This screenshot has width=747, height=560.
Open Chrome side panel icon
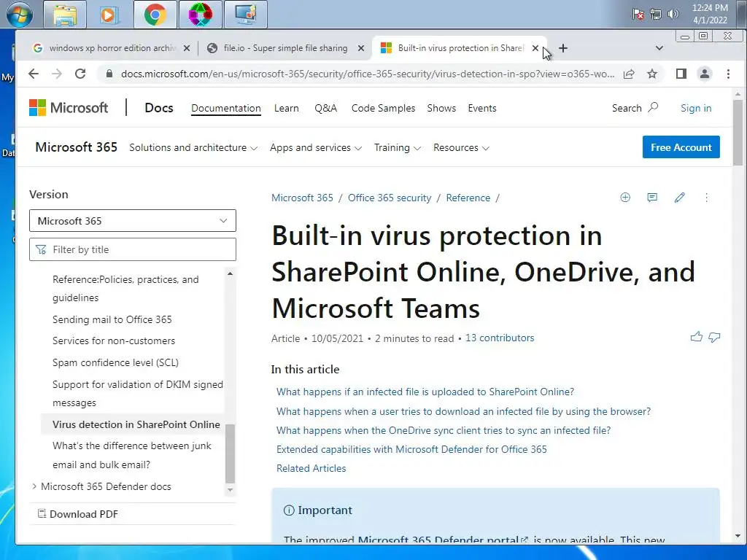[681, 74]
